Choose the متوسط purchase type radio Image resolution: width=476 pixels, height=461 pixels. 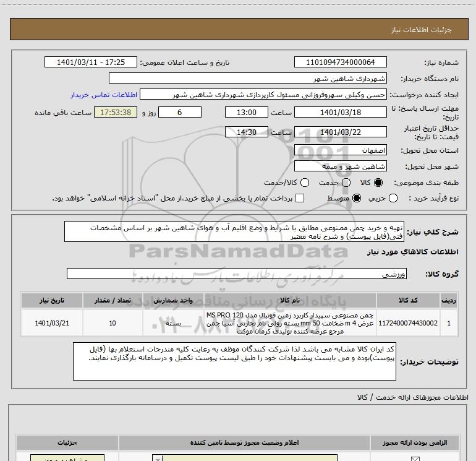[x=357, y=198]
